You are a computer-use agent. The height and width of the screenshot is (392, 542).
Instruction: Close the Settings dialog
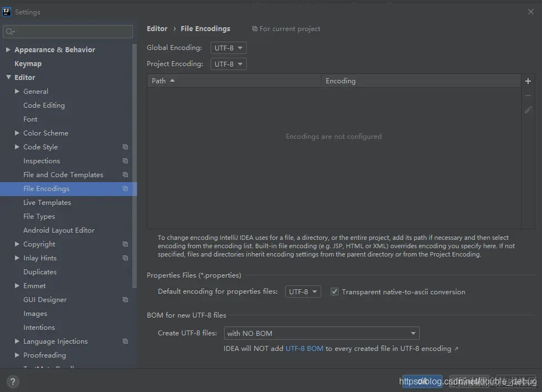coord(530,12)
